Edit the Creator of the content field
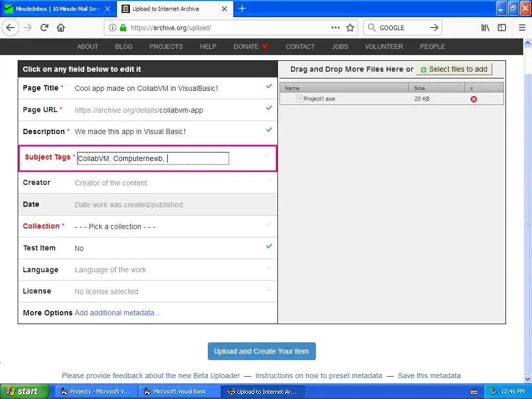This screenshot has height=399, width=532. [x=111, y=183]
